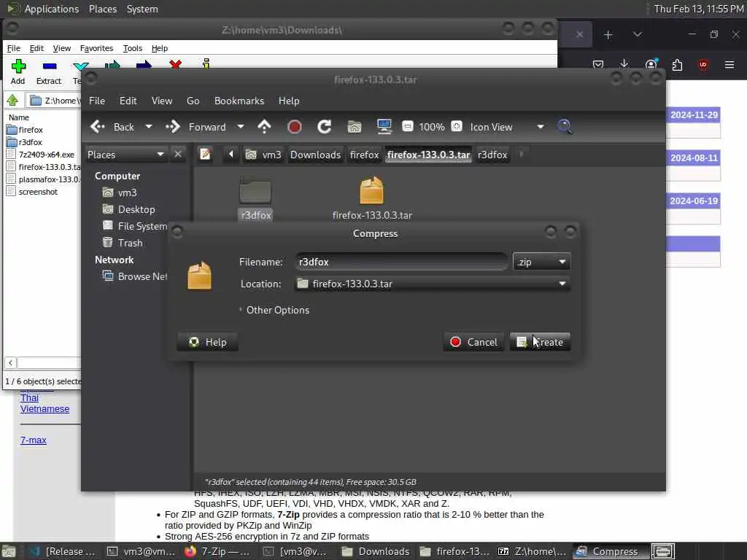This screenshot has height=560, width=747.
Task: Open Firefox extensions puzzle icon
Action: pyautogui.click(x=677, y=64)
